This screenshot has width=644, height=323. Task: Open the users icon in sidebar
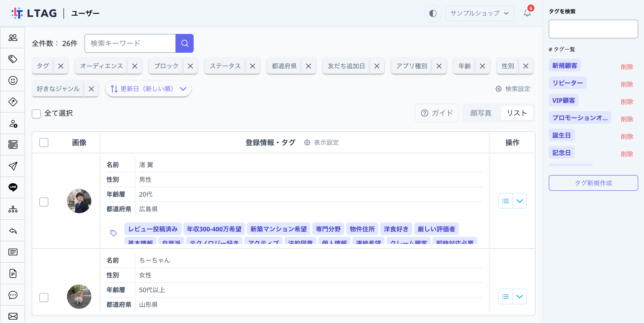pos(13,38)
